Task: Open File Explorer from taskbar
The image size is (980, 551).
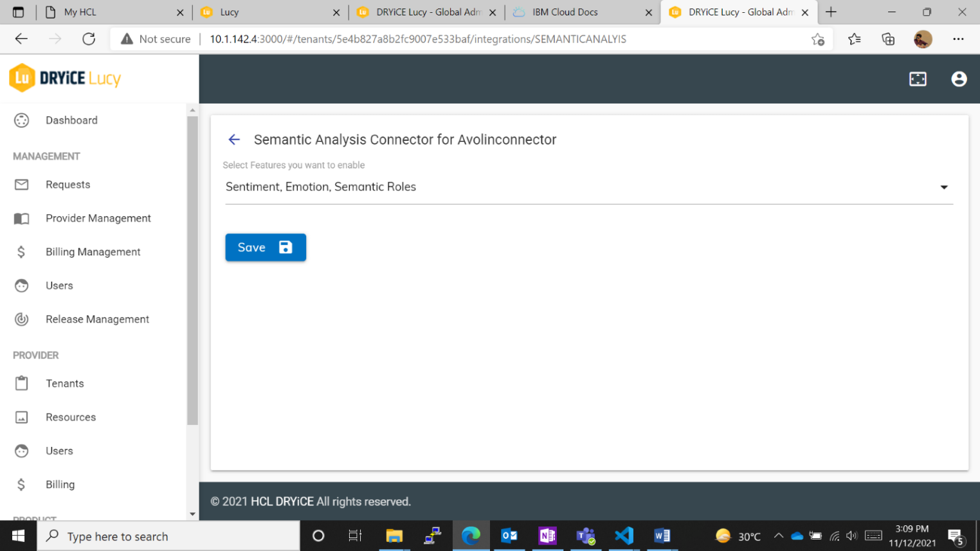Action: (x=394, y=536)
